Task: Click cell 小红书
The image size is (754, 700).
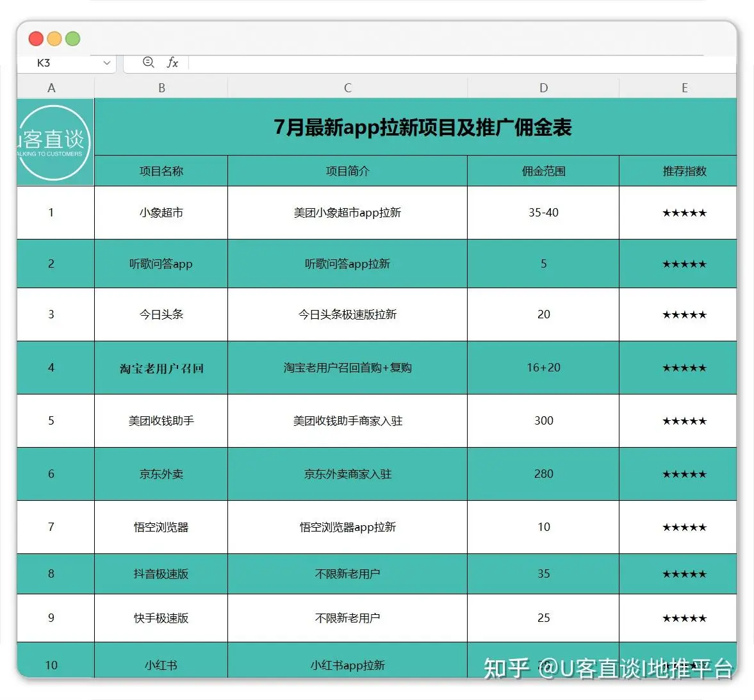Action: pos(161,660)
